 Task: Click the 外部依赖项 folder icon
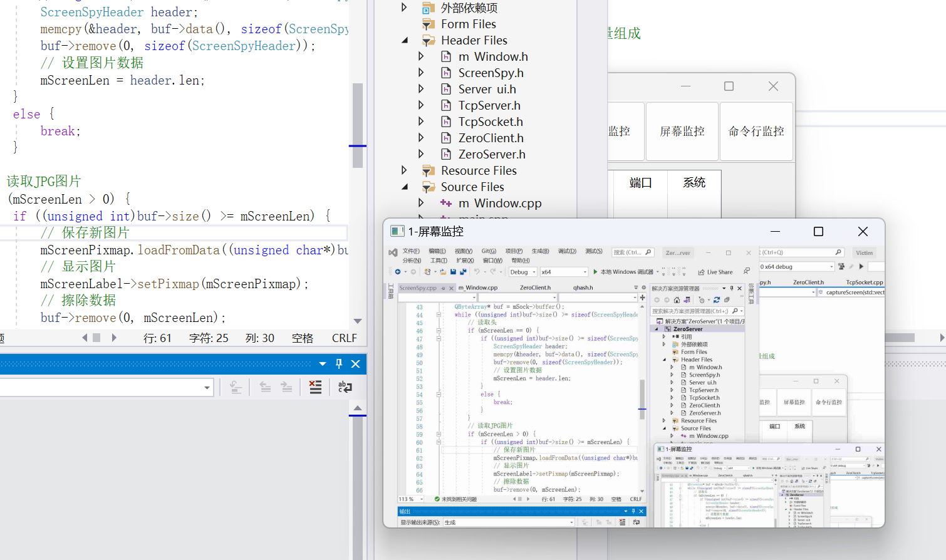coord(429,8)
